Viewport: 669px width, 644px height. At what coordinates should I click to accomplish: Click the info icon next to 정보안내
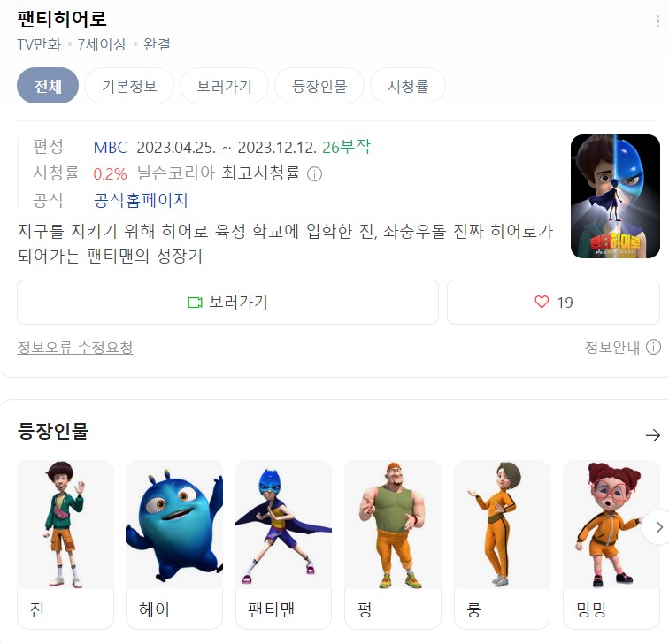tap(653, 347)
